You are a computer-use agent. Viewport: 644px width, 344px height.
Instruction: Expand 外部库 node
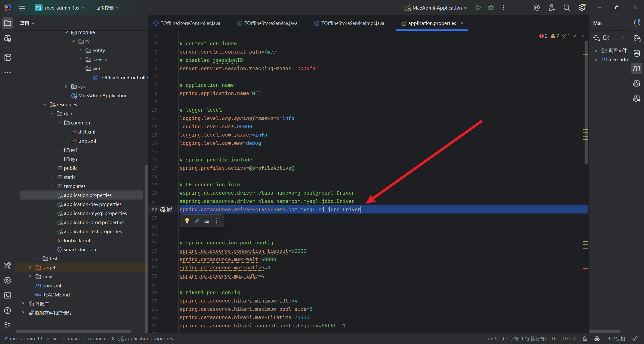click(23, 304)
